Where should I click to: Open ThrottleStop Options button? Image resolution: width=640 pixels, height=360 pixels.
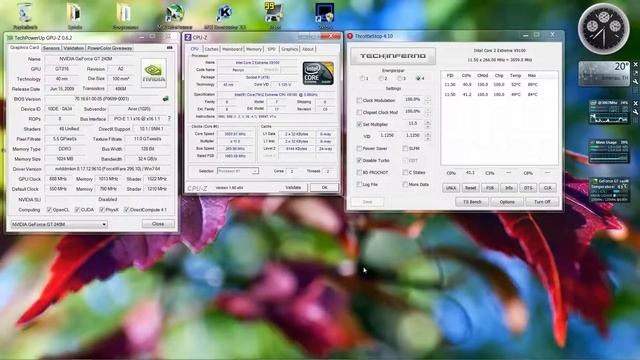507,202
